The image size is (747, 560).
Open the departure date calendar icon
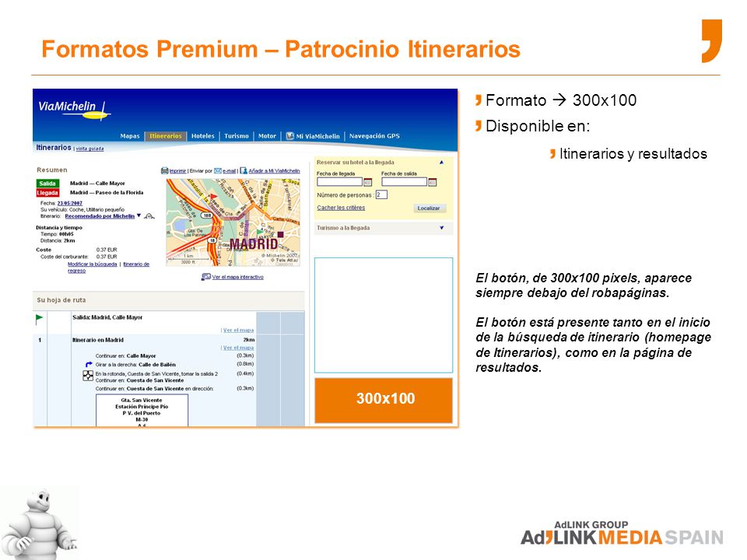coord(433,182)
